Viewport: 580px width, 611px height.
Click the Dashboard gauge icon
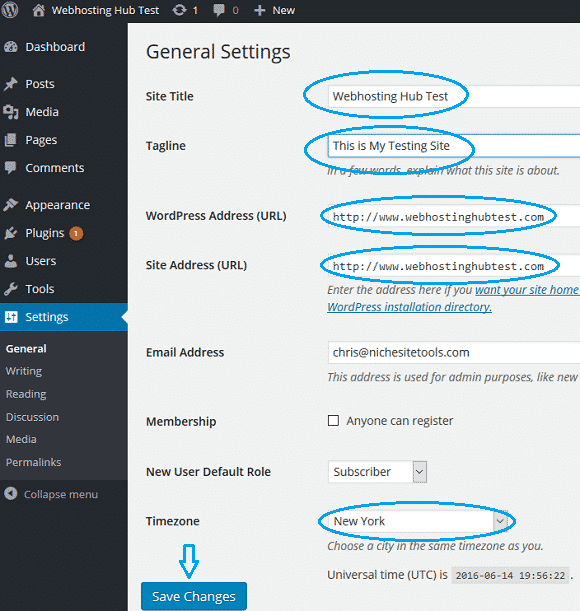point(11,47)
